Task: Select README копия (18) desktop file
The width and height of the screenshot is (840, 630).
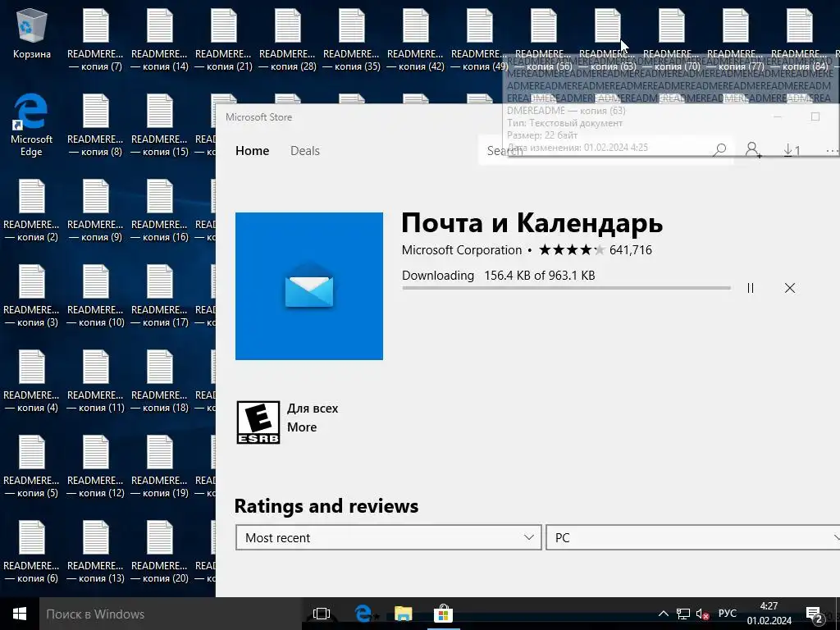Action: point(160,381)
